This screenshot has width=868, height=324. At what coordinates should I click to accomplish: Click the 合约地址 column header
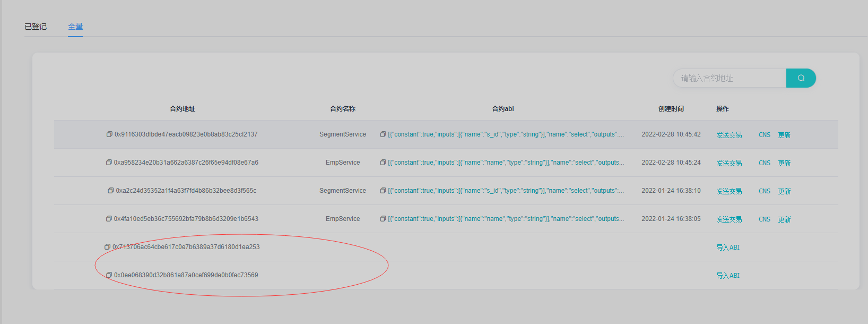[x=183, y=109]
